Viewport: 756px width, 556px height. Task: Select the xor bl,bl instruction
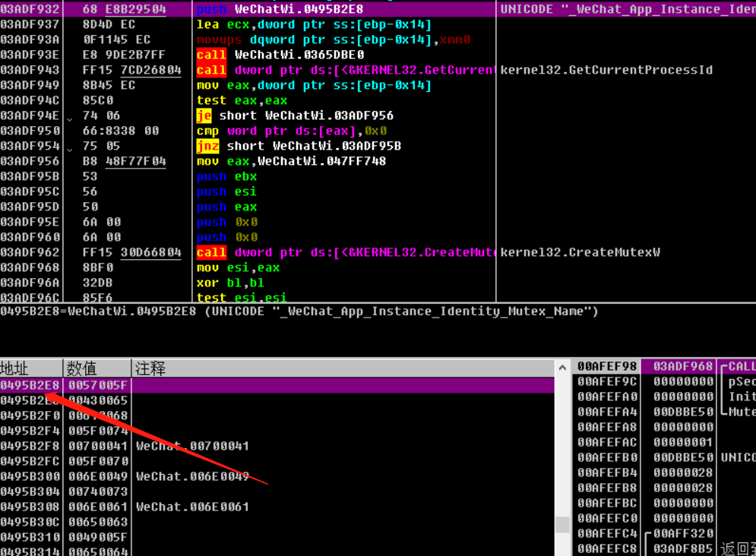[x=230, y=283]
